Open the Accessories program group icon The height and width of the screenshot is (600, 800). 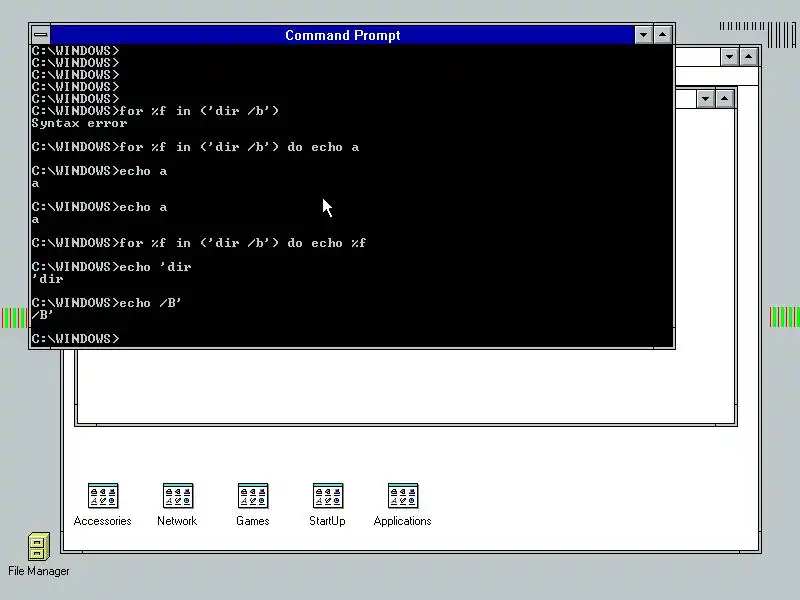[x=103, y=495]
